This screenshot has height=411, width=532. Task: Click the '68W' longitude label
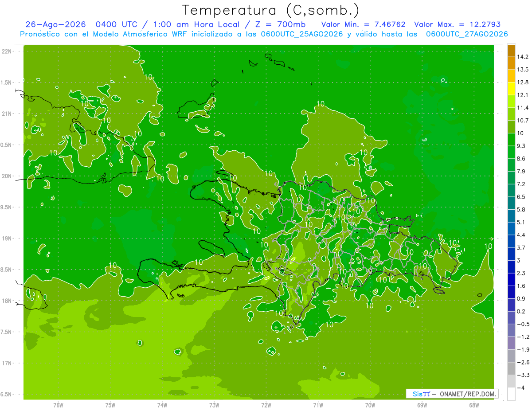474,405
